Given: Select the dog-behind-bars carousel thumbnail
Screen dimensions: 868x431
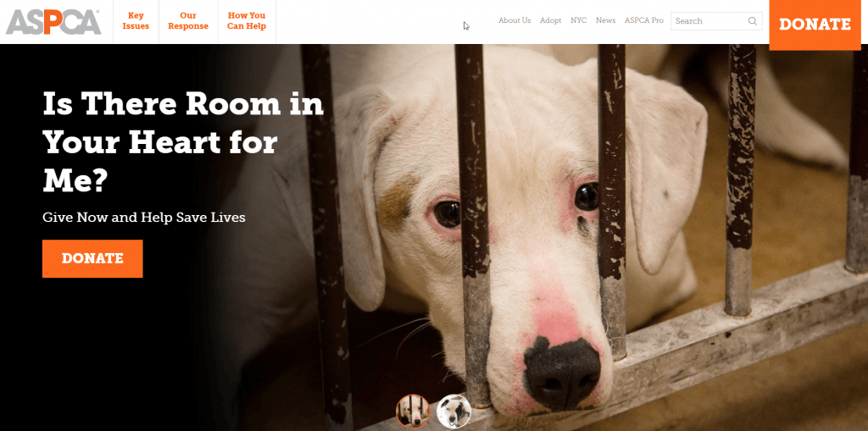Looking at the screenshot, I should point(413,411).
